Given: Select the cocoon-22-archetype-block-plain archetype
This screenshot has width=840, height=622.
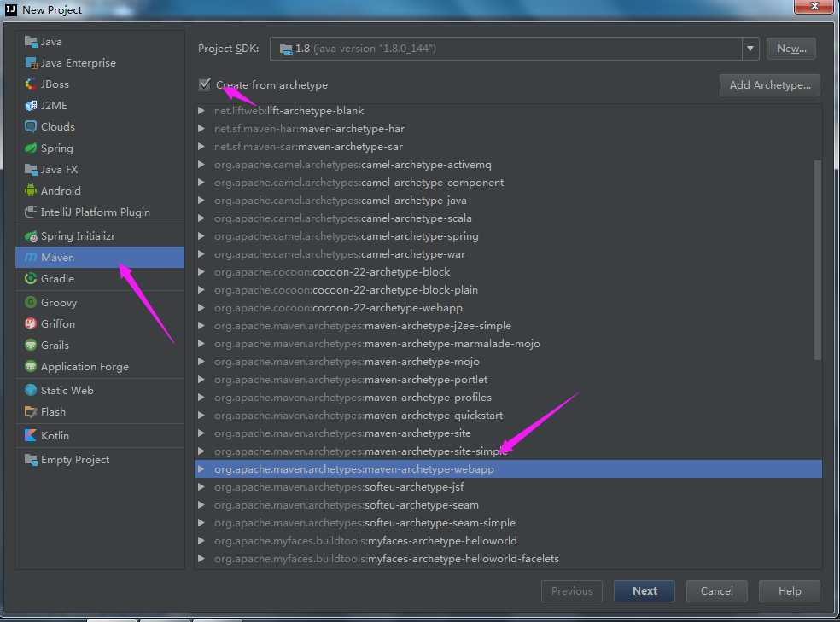Looking at the screenshot, I should coord(508,289).
